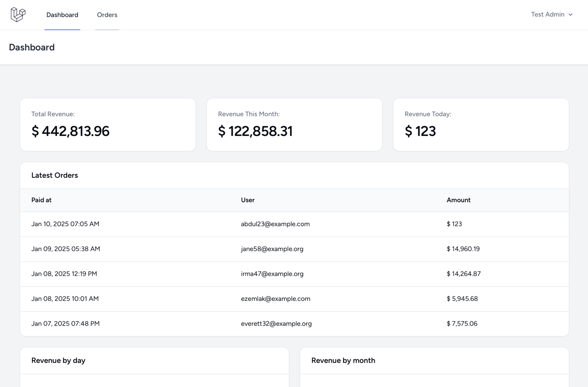The image size is (588, 387).
Task: Click the Revenue by month panel heading
Action: tap(343, 361)
